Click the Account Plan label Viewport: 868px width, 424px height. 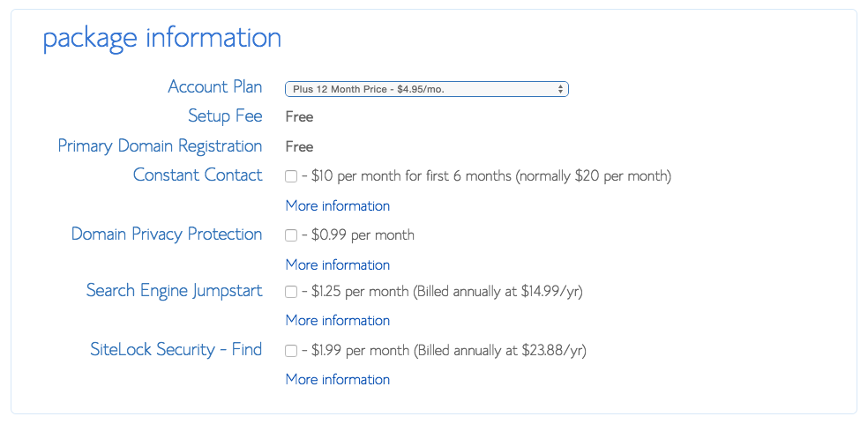pyautogui.click(x=214, y=87)
